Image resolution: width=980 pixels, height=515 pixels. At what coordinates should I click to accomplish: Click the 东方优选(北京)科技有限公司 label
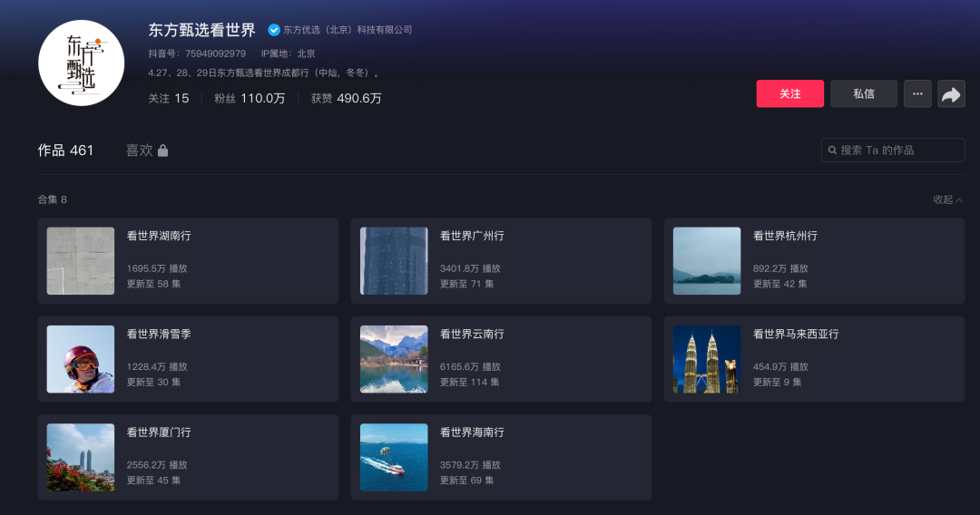point(348,30)
